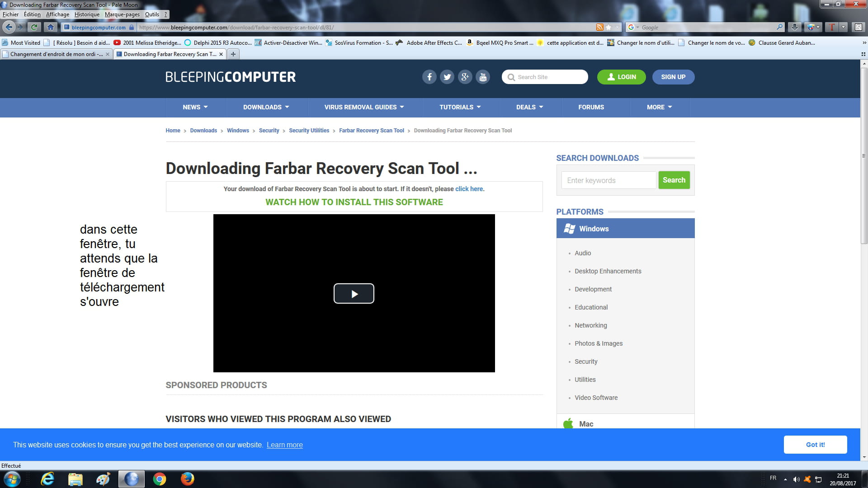Viewport: 868px width, 488px height.
Task: Expand the DOWNLOADS navigation dropdown
Action: (266, 107)
